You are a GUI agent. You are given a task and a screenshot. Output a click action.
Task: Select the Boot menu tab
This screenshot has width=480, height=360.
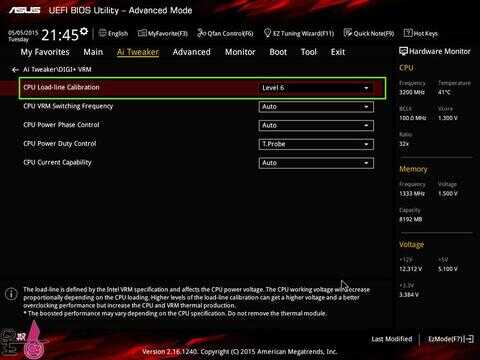(278, 52)
